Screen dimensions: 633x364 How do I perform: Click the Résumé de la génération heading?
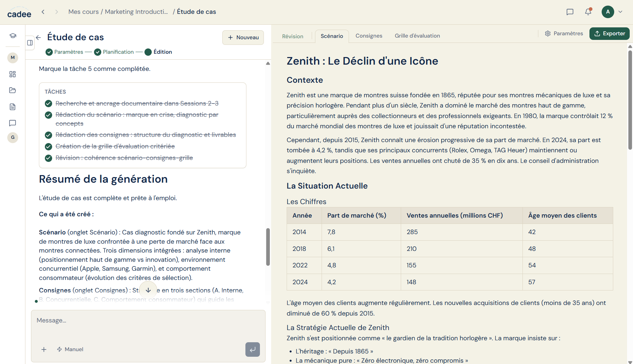tap(103, 179)
